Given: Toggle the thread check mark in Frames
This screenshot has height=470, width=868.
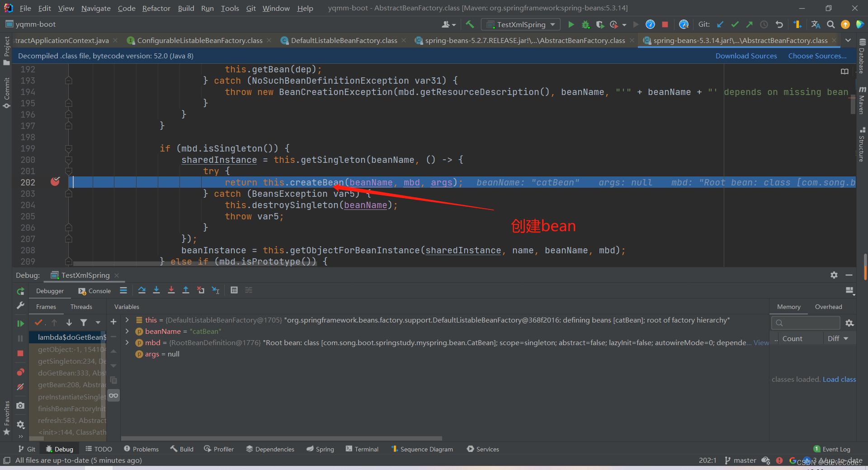Looking at the screenshot, I should click(x=39, y=323).
